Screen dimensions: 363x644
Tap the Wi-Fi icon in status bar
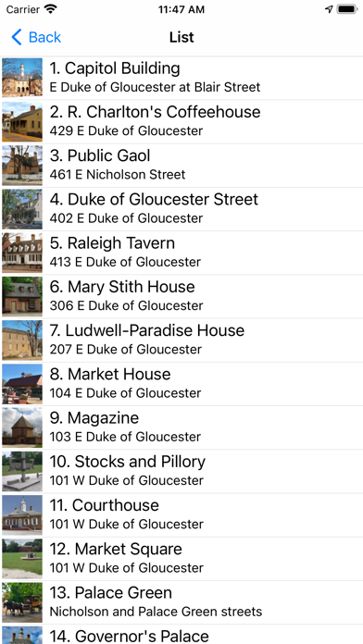[x=51, y=9]
